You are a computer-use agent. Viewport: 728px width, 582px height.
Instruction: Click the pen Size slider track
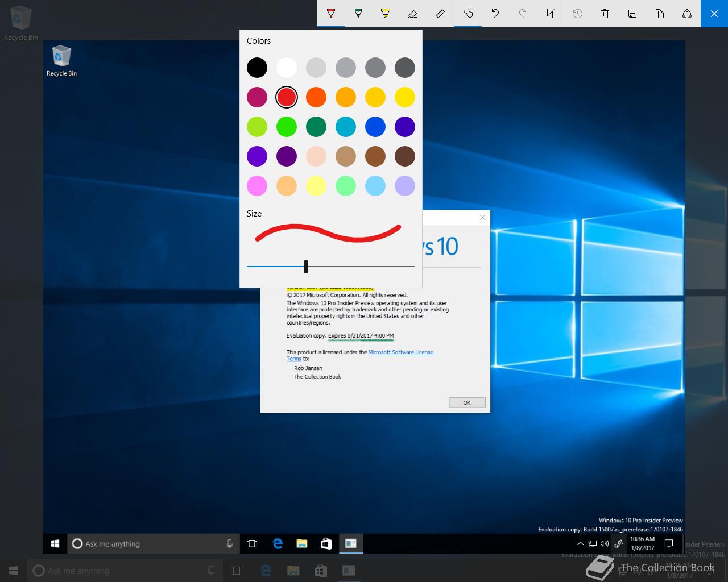tap(331, 266)
